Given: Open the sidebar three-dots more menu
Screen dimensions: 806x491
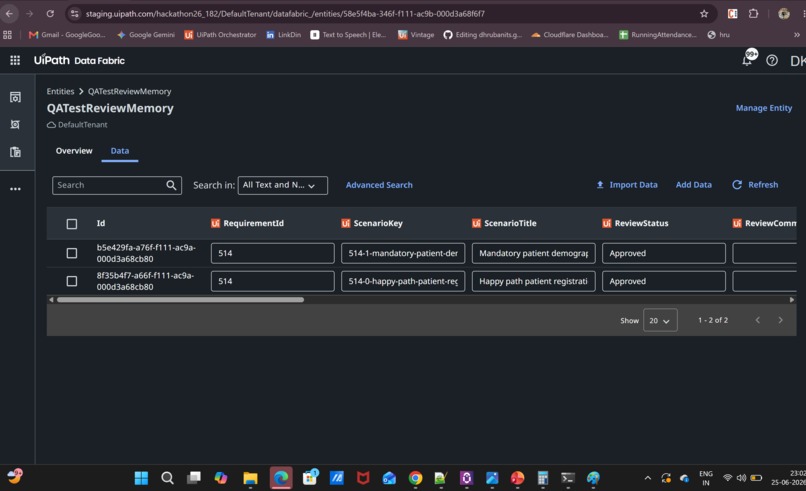Looking at the screenshot, I should pos(15,189).
